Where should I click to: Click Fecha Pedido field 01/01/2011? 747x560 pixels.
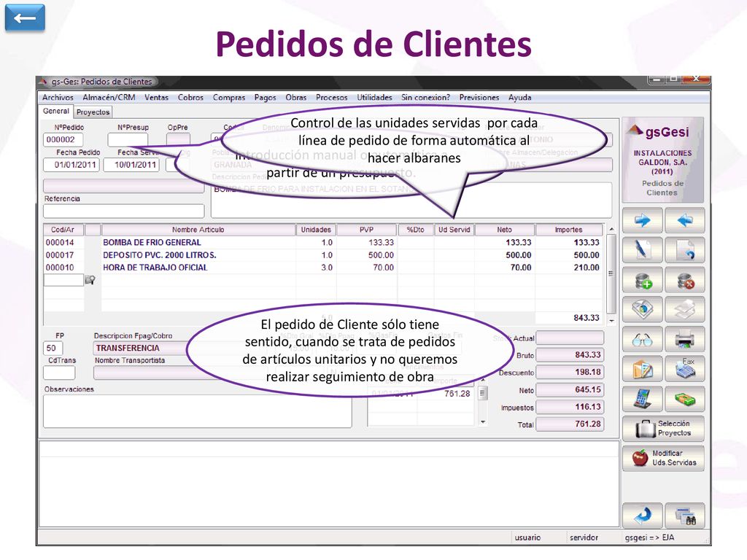click(71, 165)
